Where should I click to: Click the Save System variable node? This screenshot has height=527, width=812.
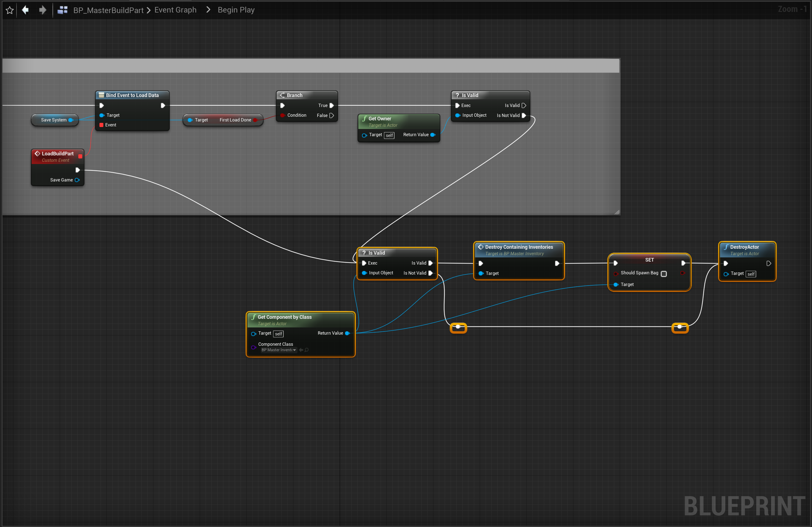coord(54,120)
